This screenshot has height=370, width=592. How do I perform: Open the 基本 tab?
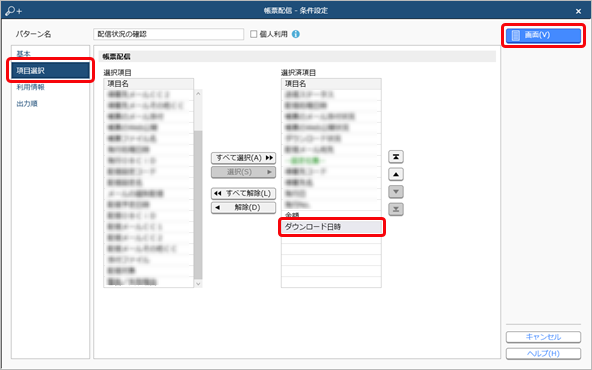[23, 54]
